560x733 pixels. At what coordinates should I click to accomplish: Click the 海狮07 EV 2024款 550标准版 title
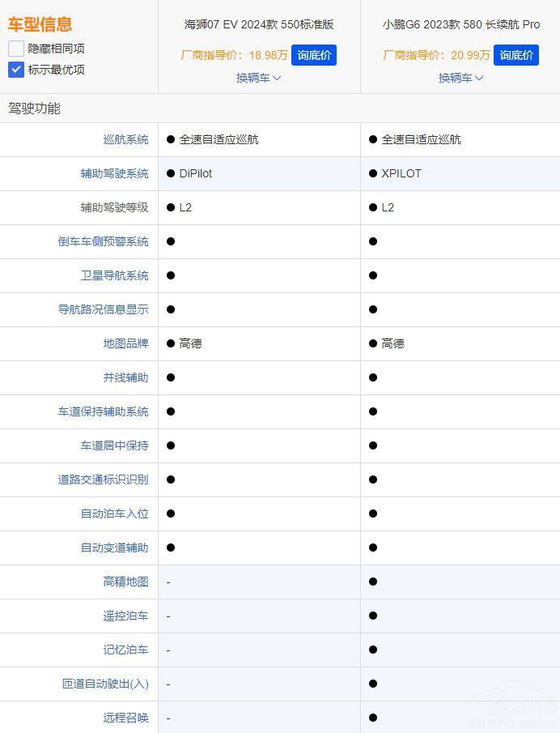pos(259,24)
